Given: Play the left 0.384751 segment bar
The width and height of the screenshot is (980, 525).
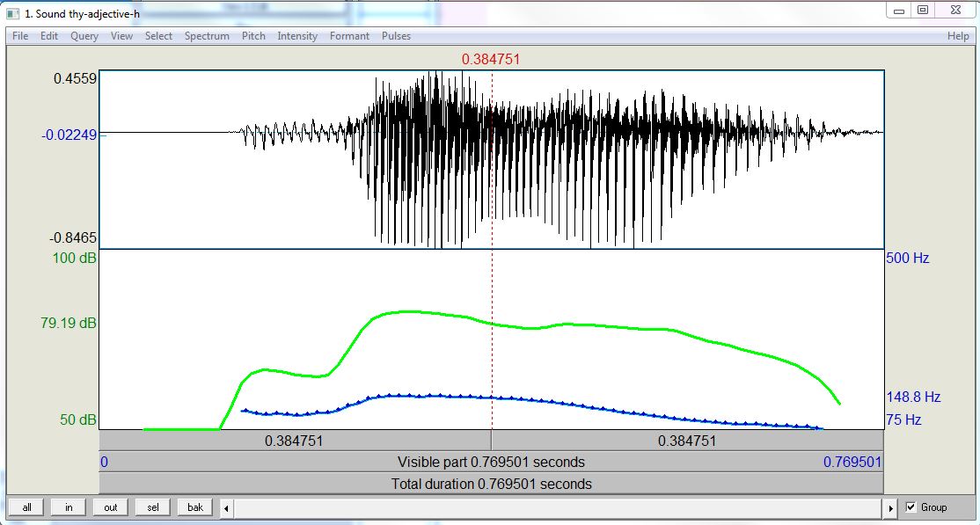Looking at the screenshot, I should 295,441.
